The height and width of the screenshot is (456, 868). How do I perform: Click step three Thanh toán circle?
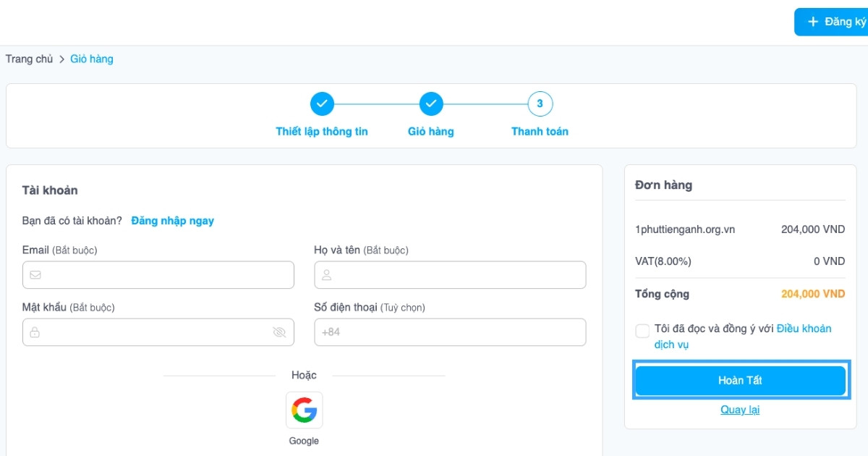coord(540,104)
